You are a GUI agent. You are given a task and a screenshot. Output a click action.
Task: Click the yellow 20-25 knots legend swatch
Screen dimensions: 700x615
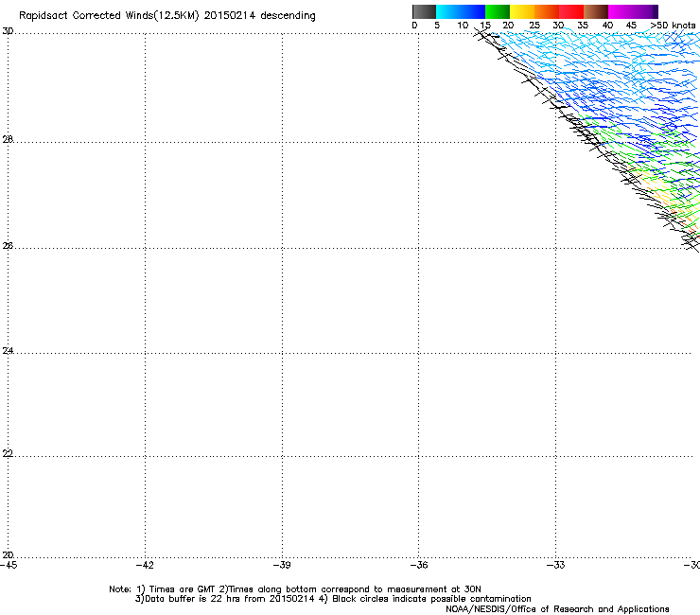pyautogui.click(x=522, y=11)
